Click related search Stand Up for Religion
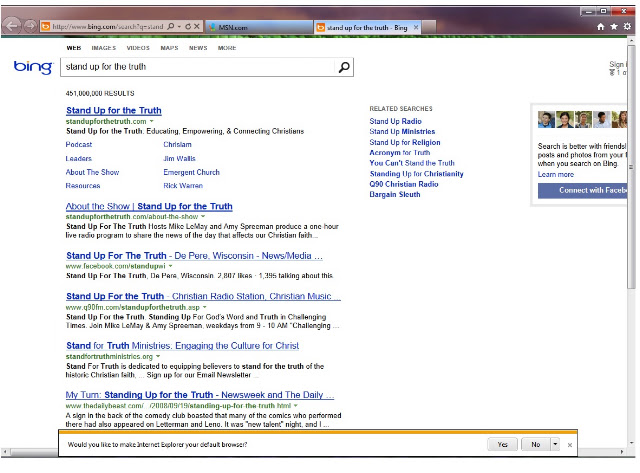Viewport: 640px width, 473px height. [405, 142]
